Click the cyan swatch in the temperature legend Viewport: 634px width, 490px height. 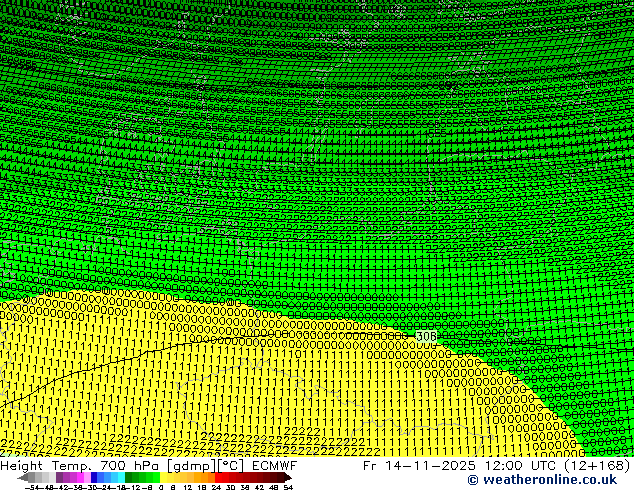[x=121, y=477]
